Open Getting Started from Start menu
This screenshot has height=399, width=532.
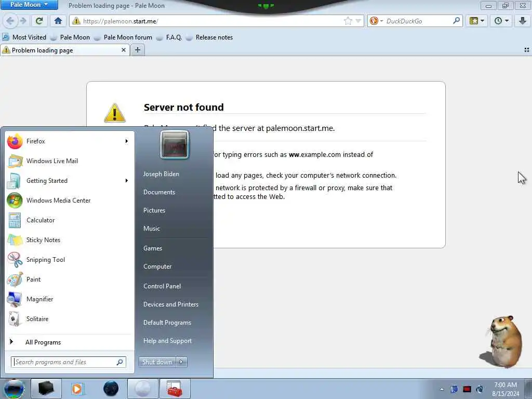[70, 180]
